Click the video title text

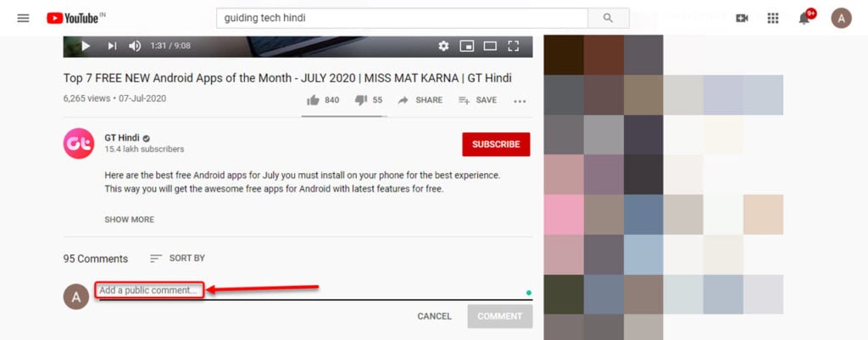click(x=287, y=79)
